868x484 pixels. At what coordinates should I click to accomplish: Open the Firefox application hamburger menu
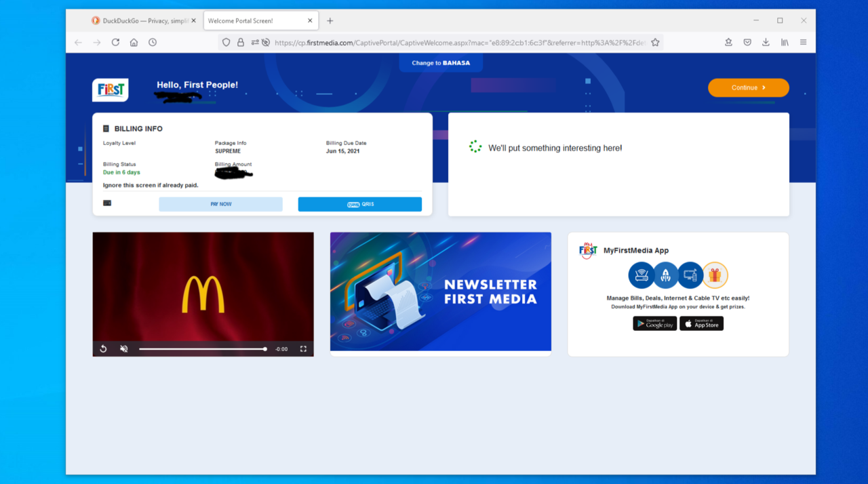803,42
